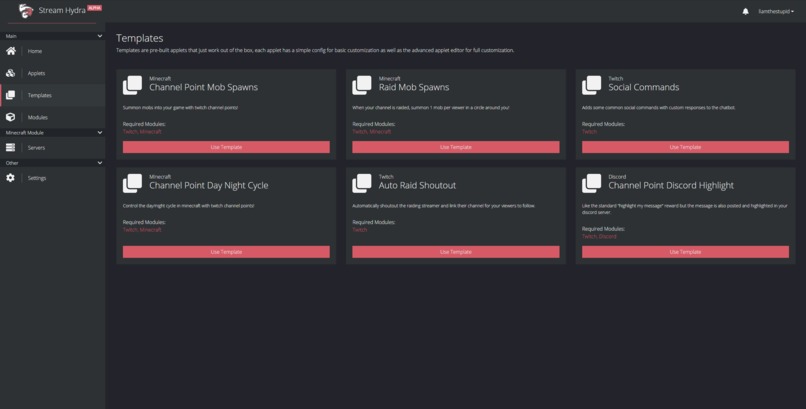The width and height of the screenshot is (806, 409).
Task: Click the Raid Mob Spawns title
Action: [x=414, y=87]
